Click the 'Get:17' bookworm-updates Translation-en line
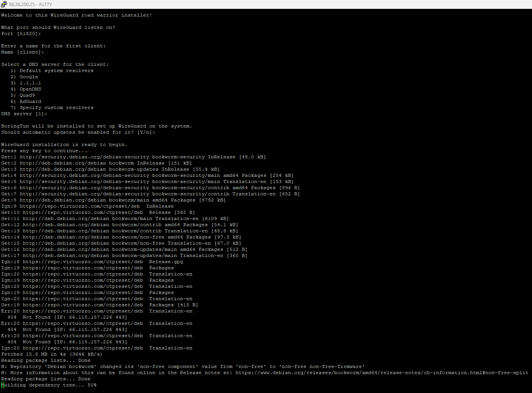 [x=124, y=255]
